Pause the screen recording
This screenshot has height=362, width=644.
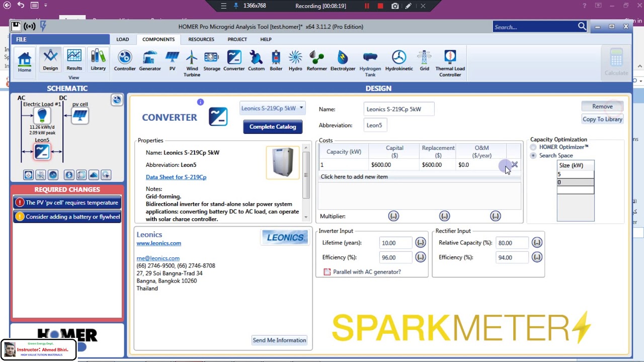(367, 6)
